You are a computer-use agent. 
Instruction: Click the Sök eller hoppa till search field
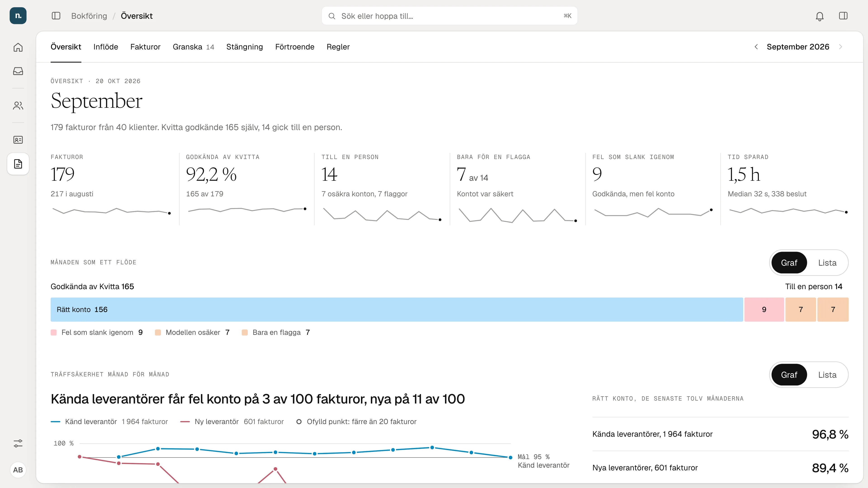click(449, 16)
